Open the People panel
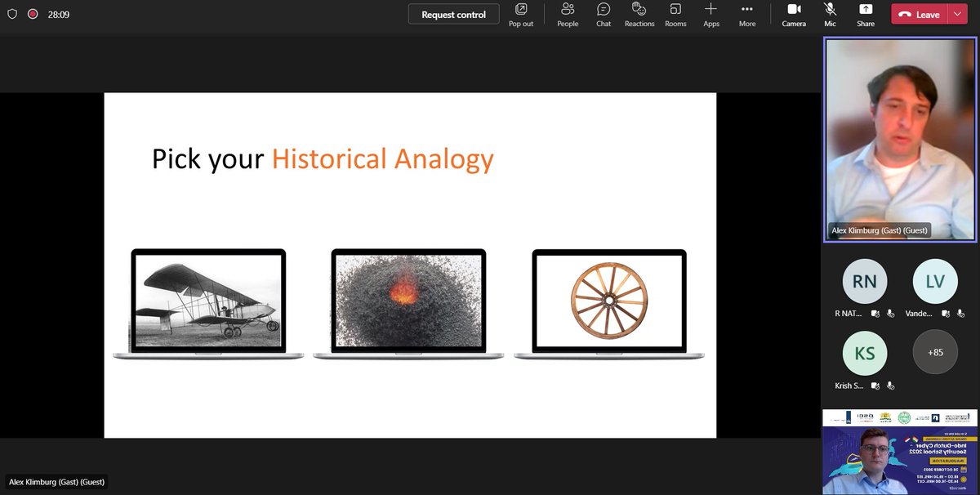This screenshot has width=980, height=495. click(x=568, y=15)
